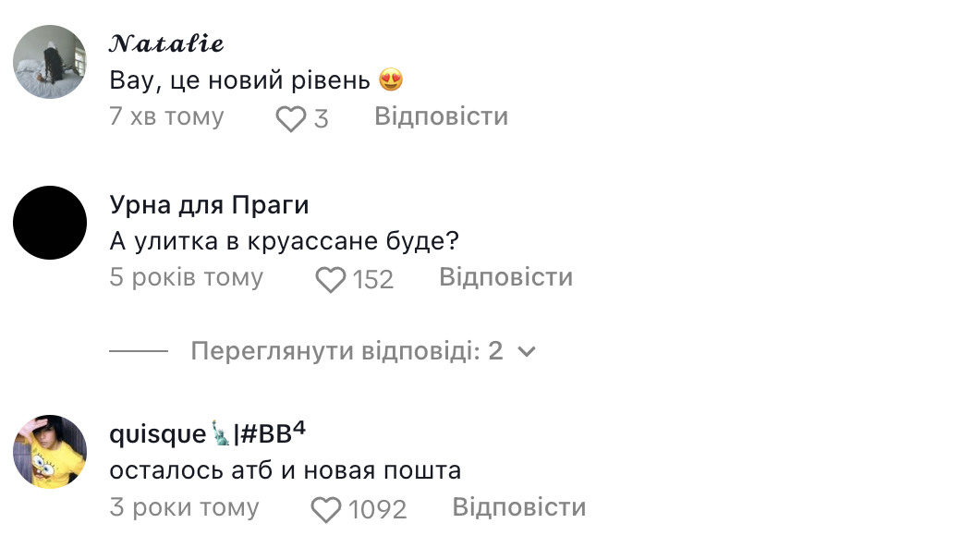Reply to the quisque comment via Відповісти
The height and width of the screenshot is (560, 961).
point(518,507)
